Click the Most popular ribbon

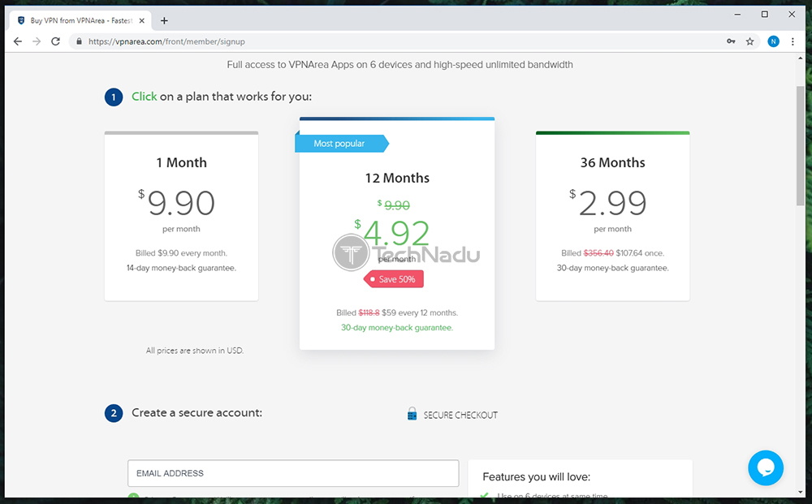coord(342,144)
